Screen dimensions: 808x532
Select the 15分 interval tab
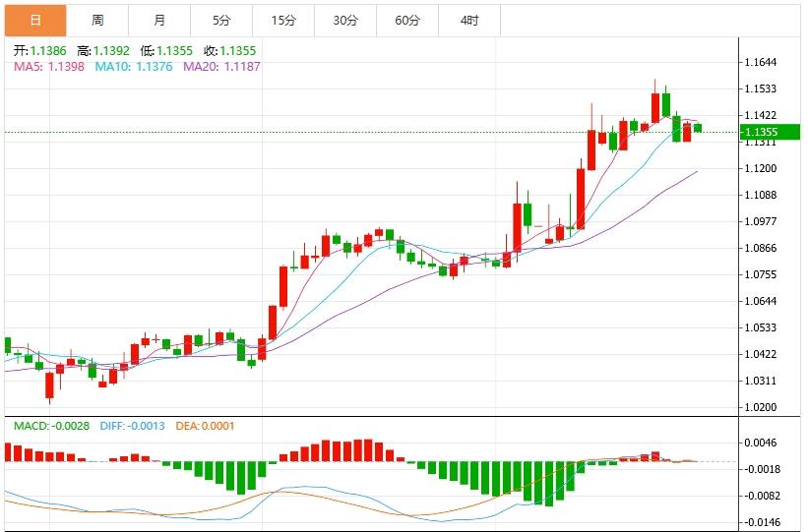pos(283,20)
